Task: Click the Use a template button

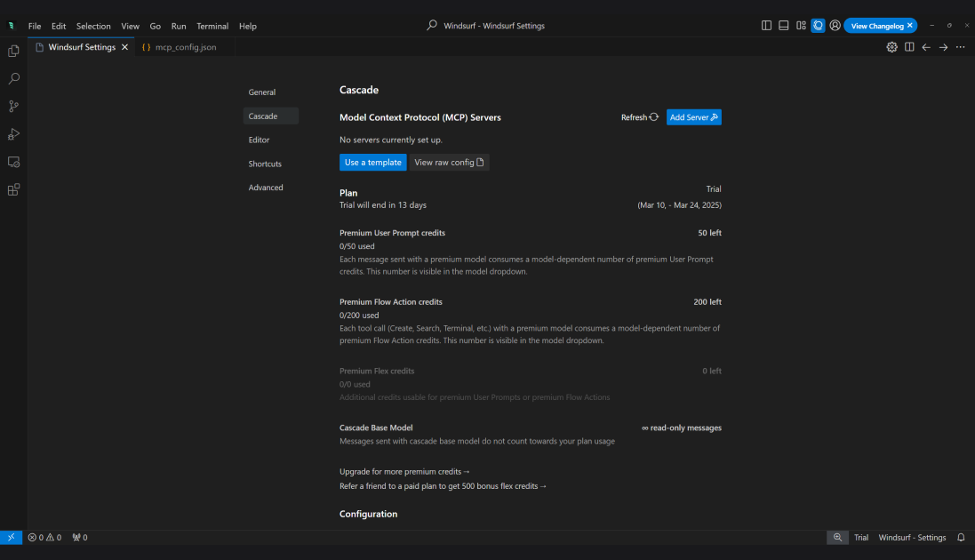Action: [x=373, y=163]
